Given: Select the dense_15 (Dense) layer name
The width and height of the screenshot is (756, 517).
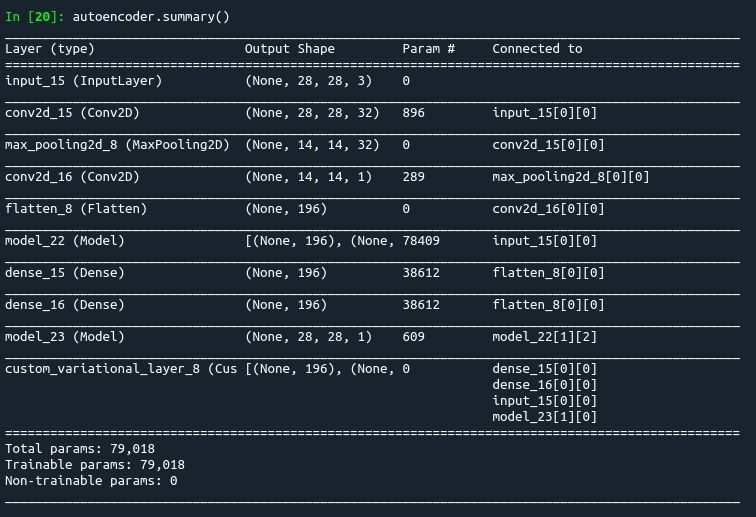Looking at the screenshot, I should click(x=65, y=272).
